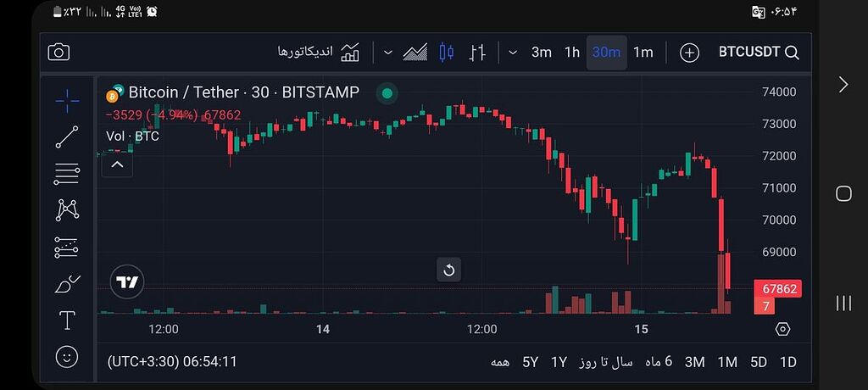
Task: Open the indicators panel
Action: pyautogui.click(x=319, y=53)
